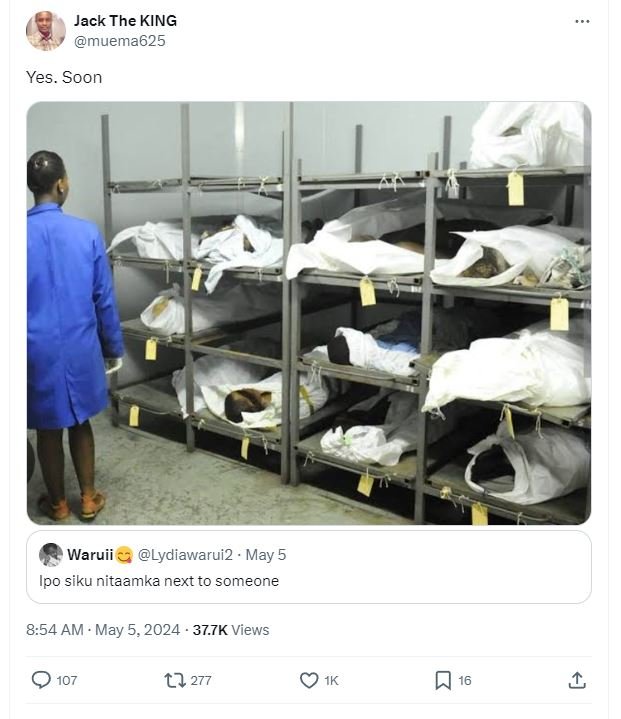Screen dimensions: 621x719
Task: Click the 277 reposts count
Action: (x=201, y=680)
